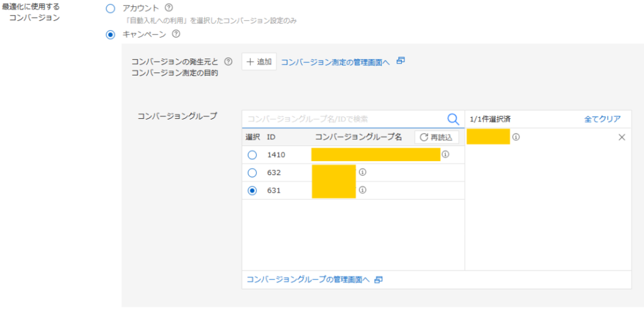Image resolution: width=644 pixels, height=309 pixels.
Task: Click the 全てクリア link
Action: (602, 119)
